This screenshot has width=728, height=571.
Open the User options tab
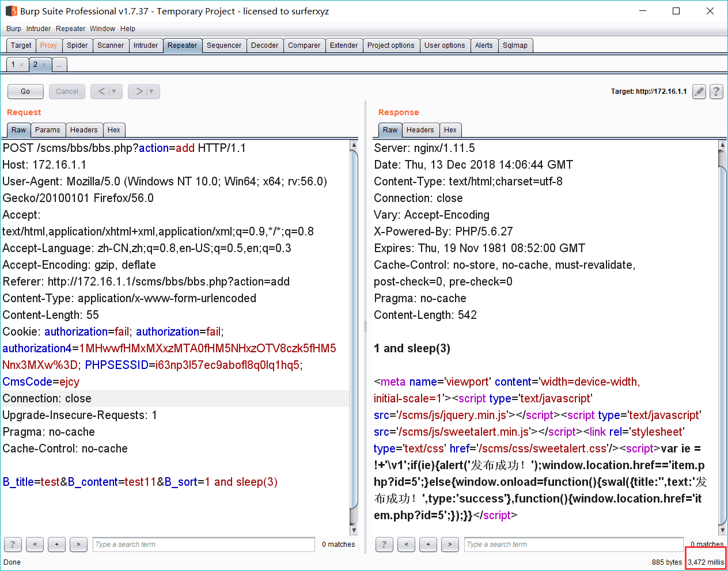[445, 45]
